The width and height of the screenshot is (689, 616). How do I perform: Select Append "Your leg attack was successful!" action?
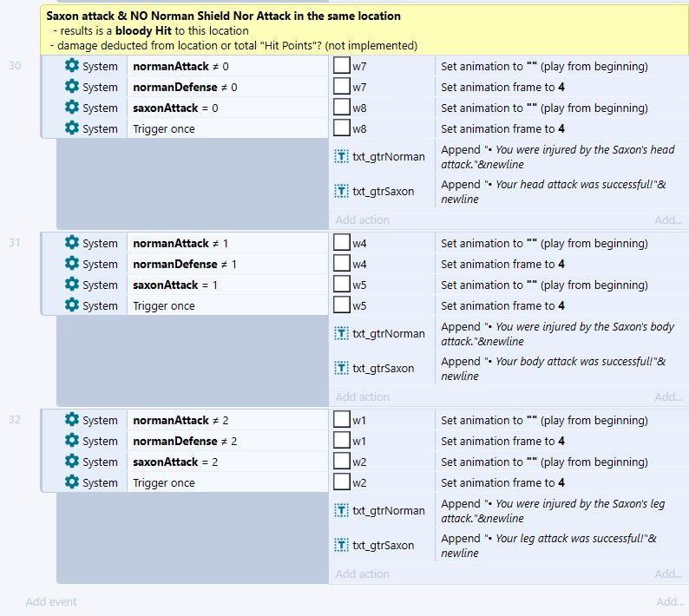coord(548,546)
